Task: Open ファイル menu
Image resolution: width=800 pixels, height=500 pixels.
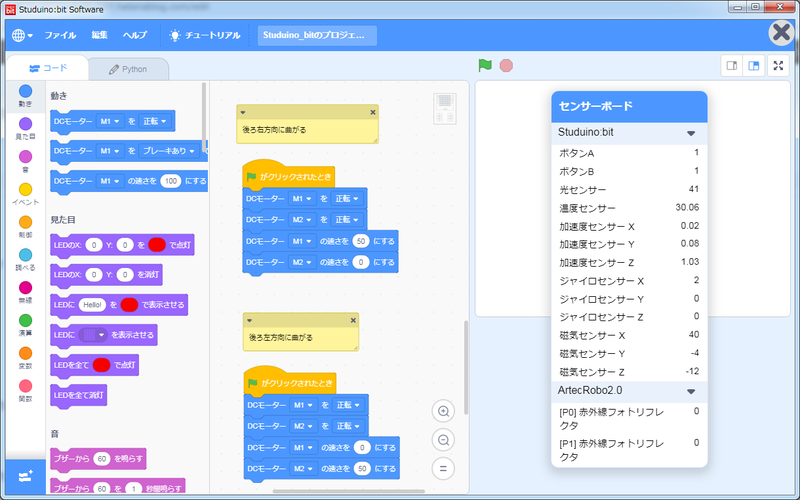Action: (x=60, y=35)
